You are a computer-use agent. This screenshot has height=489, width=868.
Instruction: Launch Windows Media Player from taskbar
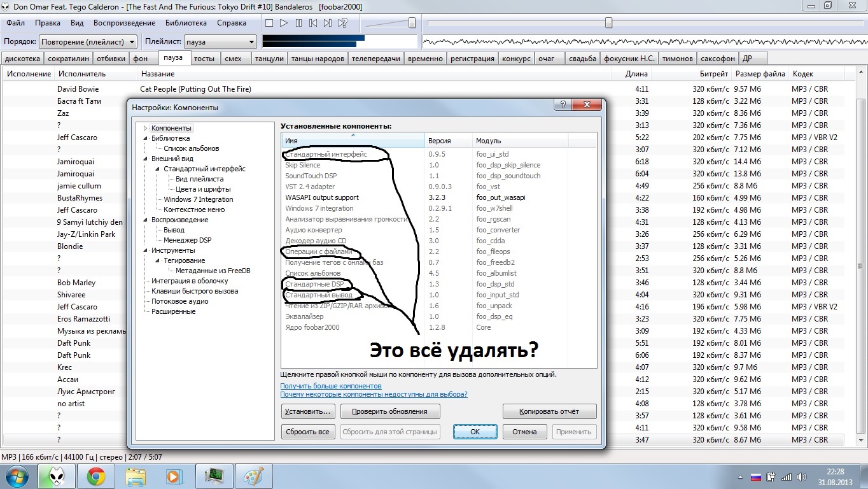tap(173, 476)
